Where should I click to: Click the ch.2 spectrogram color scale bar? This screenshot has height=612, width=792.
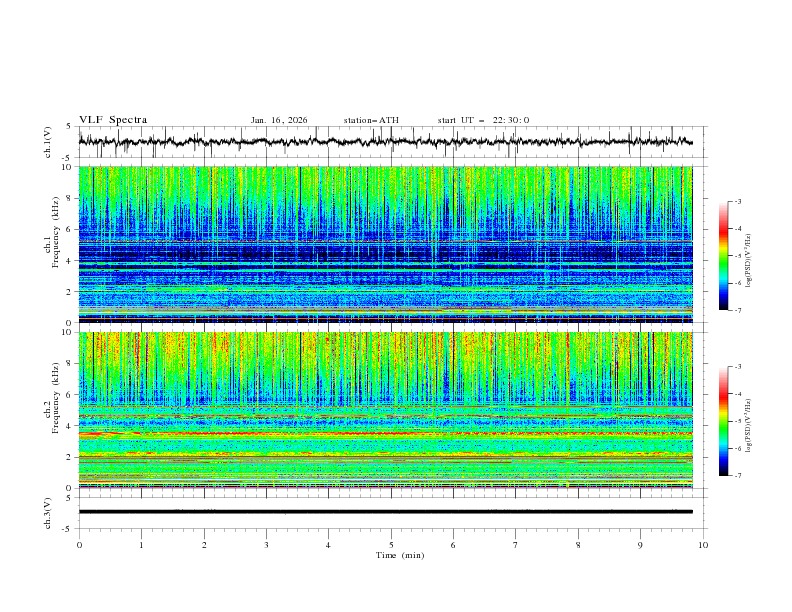pyautogui.click(x=724, y=421)
